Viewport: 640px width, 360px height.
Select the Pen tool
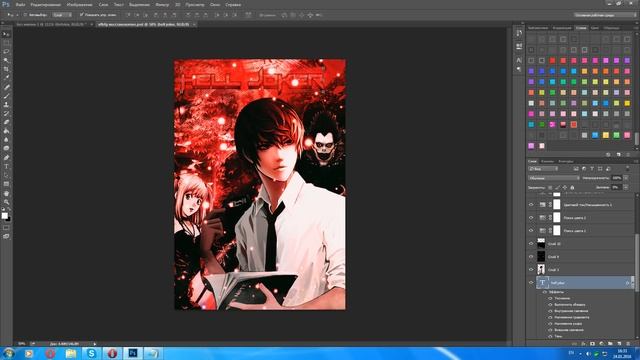click(x=6, y=158)
